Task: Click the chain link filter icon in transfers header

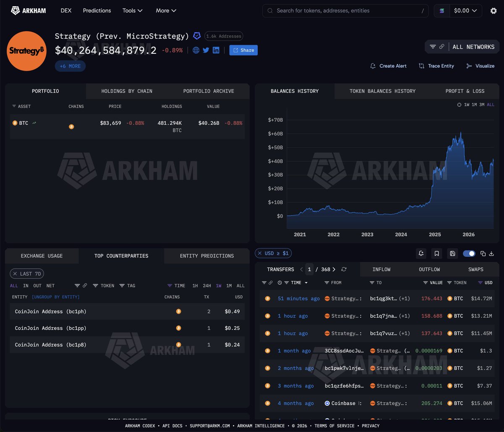Action: pos(270,283)
